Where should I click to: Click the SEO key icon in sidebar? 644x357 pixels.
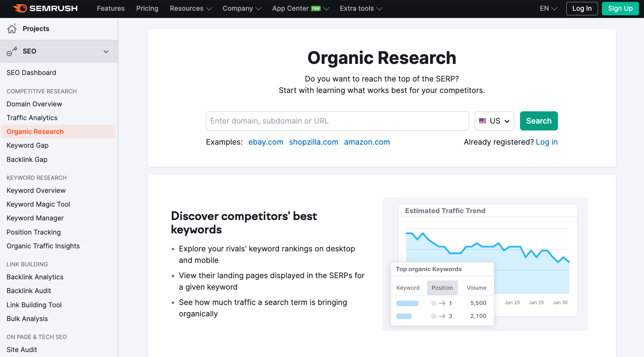(12, 51)
